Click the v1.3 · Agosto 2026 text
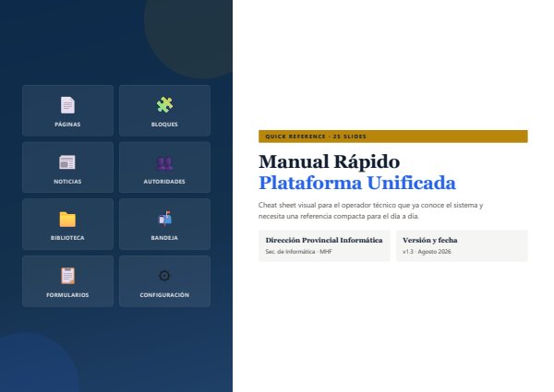554x392 pixels. point(427,252)
